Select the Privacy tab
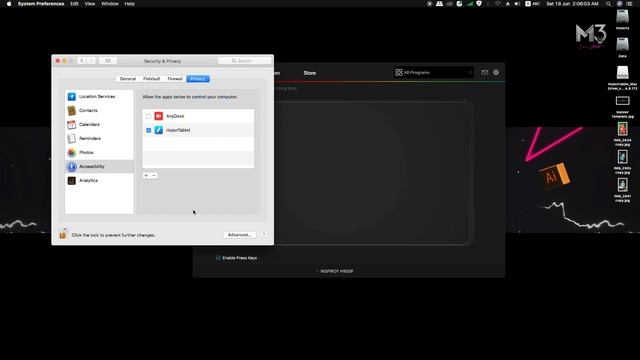The width and height of the screenshot is (640, 360). tap(198, 79)
